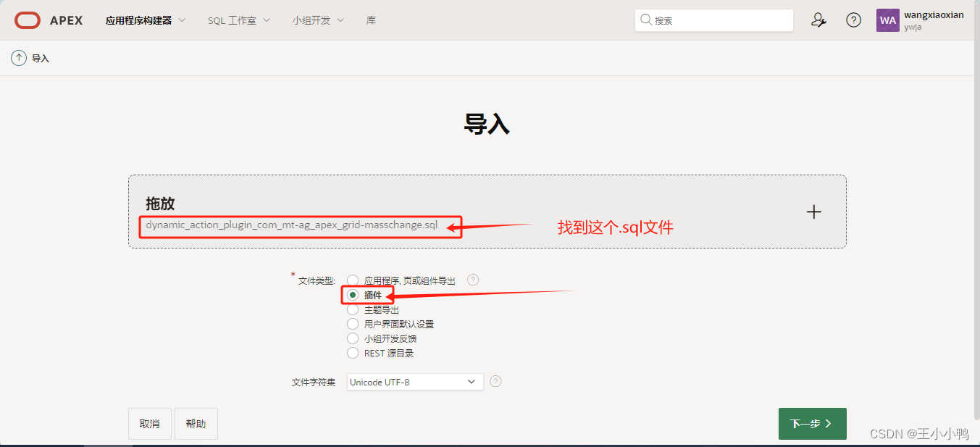Viewport: 980px width, 447px height.
Task: Open the 文件字符集 Unicode UTF-8 dropdown
Action: tap(415, 382)
